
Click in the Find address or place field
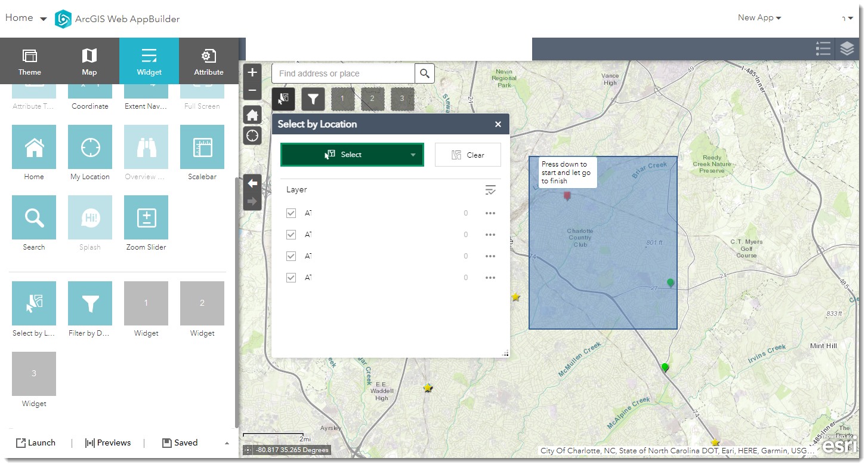tap(343, 73)
